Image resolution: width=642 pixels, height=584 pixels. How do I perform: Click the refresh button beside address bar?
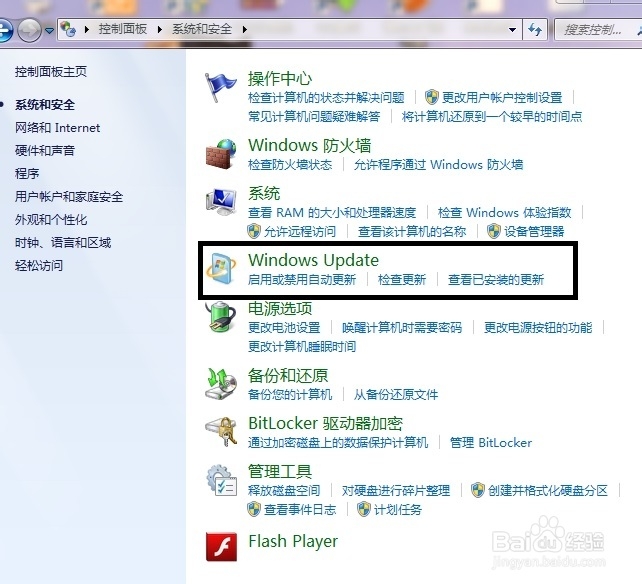pyautogui.click(x=535, y=29)
